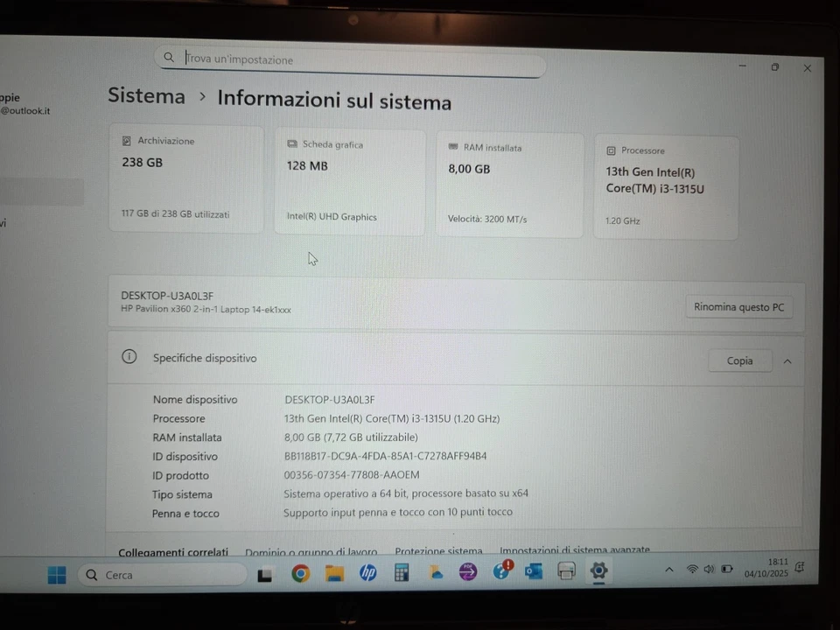840x630 pixels.
Task: Open Google Chrome from the taskbar
Action: (299, 574)
